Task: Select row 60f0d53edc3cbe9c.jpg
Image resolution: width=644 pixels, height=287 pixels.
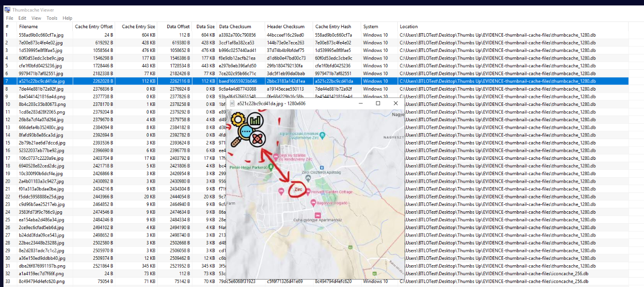Action: point(316,58)
